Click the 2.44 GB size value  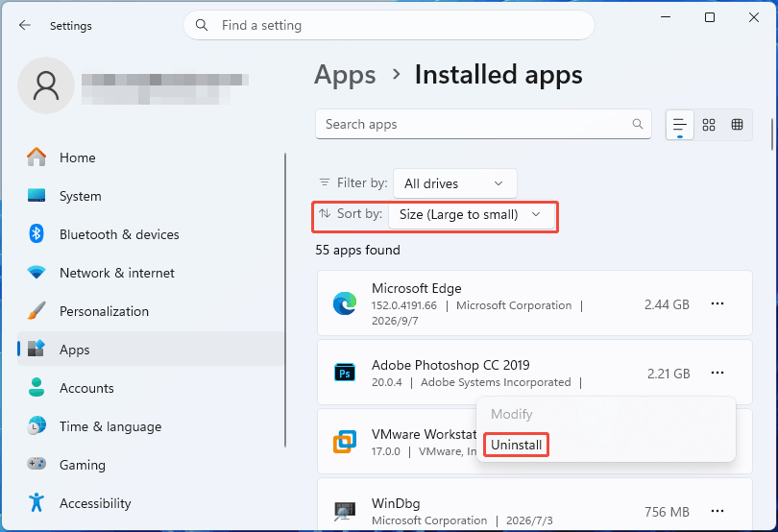pyautogui.click(x=667, y=304)
